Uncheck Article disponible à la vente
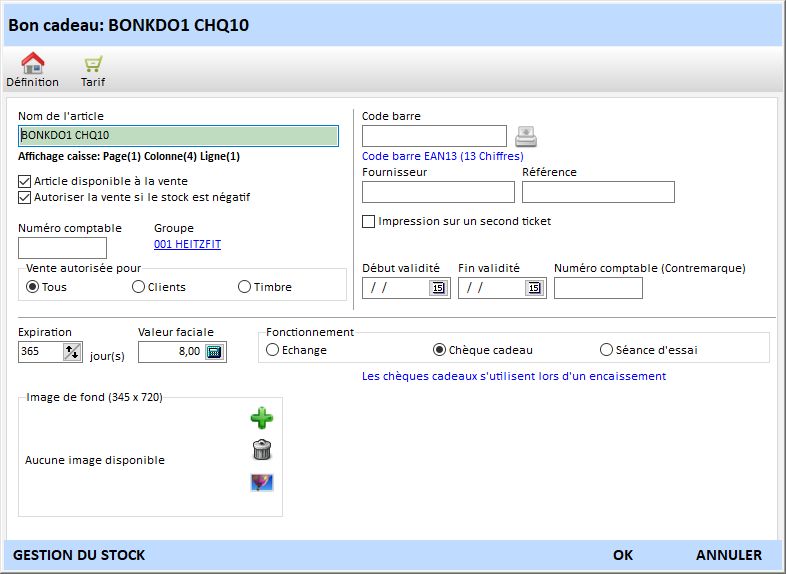The image size is (786, 574). click(x=25, y=181)
